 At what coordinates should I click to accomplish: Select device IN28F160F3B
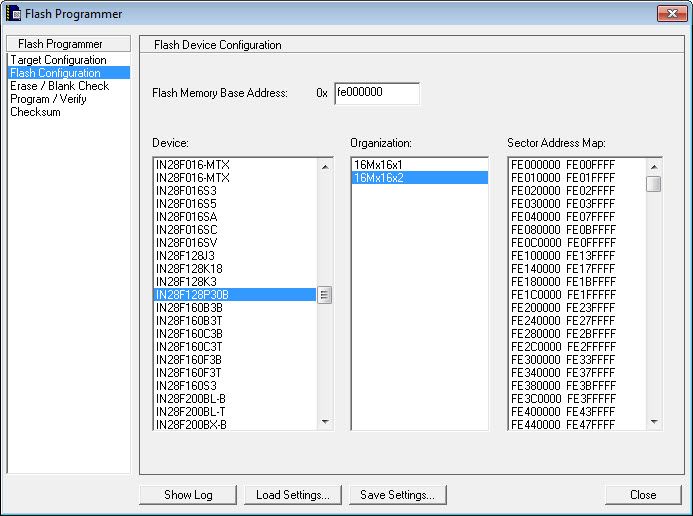(235, 360)
